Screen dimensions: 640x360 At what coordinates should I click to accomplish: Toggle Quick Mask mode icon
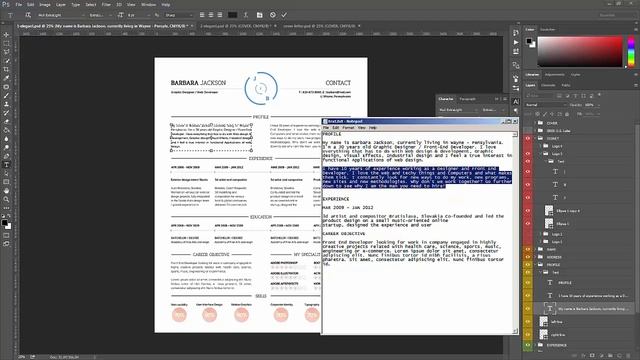pyautogui.click(x=6, y=235)
